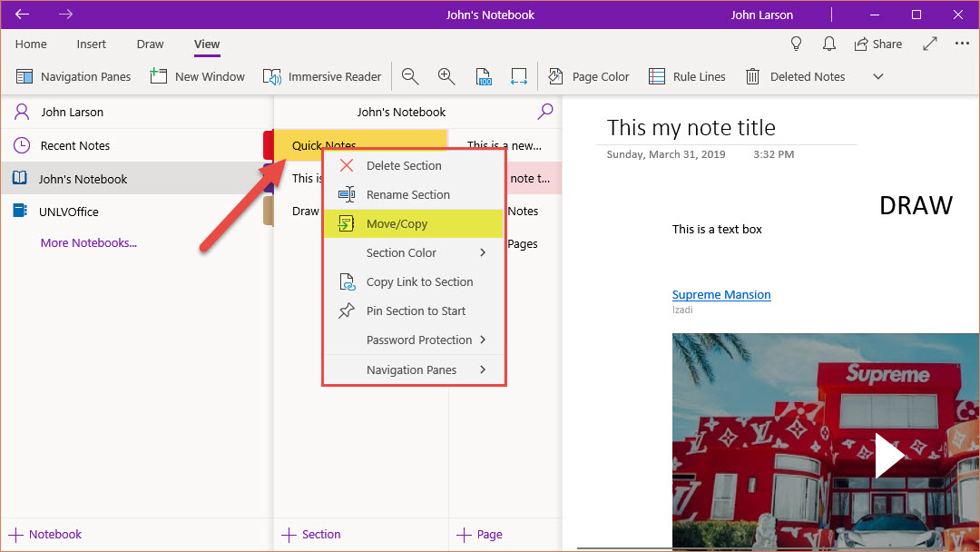Click the Zoom In magnifier icon
The image size is (980, 552).
point(446,77)
